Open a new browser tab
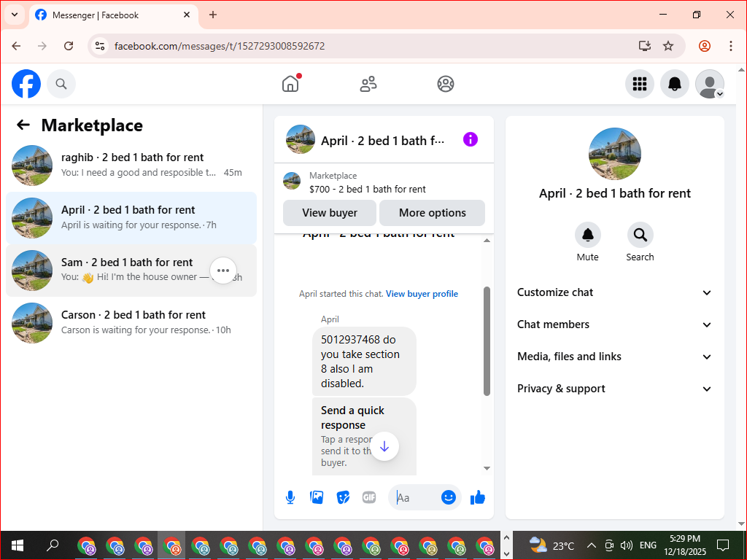This screenshot has height=560, width=747. pos(213,15)
